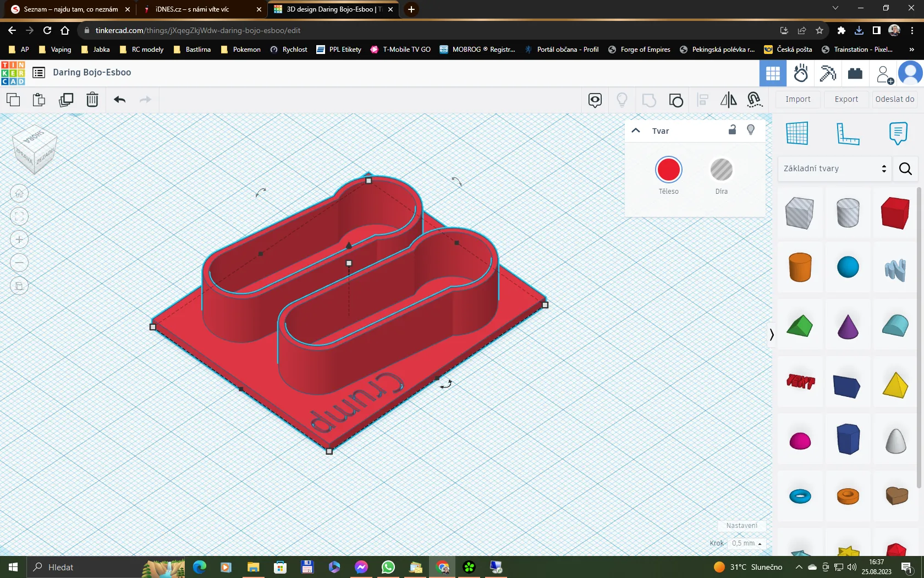Open the Notes tool icon
Viewport: 924px width, 578px height.
coord(898,134)
